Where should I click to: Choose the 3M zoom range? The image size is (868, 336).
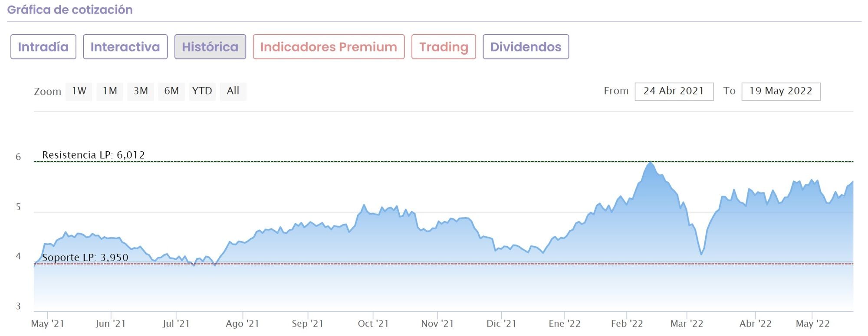(x=141, y=91)
